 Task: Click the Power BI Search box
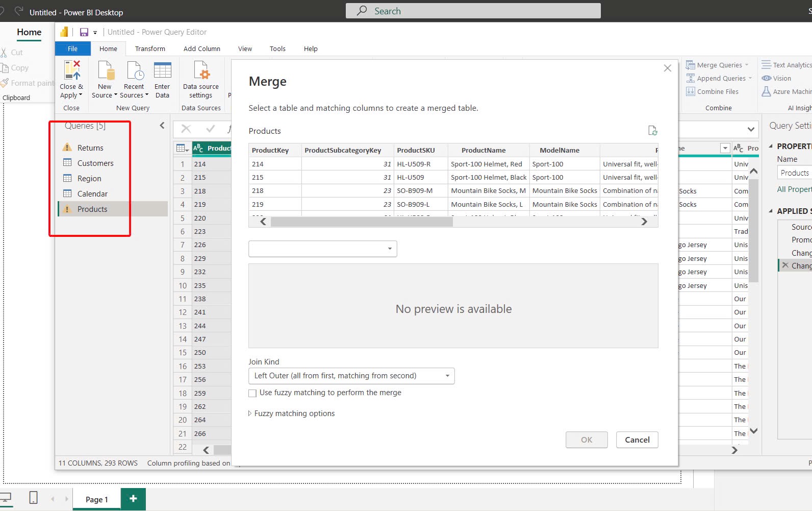[x=473, y=11]
